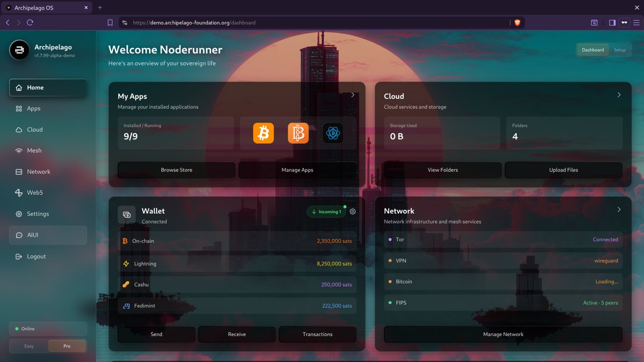
Task: Click the Brave shields icon in address bar
Action: [x=517, y=23]
